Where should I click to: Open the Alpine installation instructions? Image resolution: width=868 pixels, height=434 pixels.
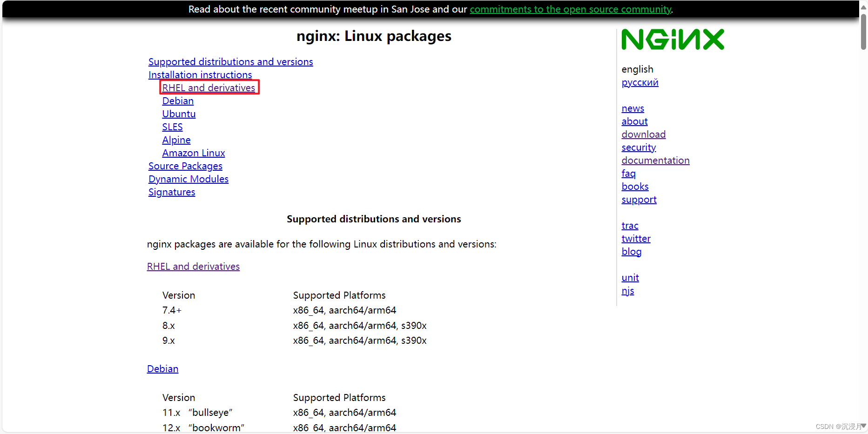click(x=176, y=140)
